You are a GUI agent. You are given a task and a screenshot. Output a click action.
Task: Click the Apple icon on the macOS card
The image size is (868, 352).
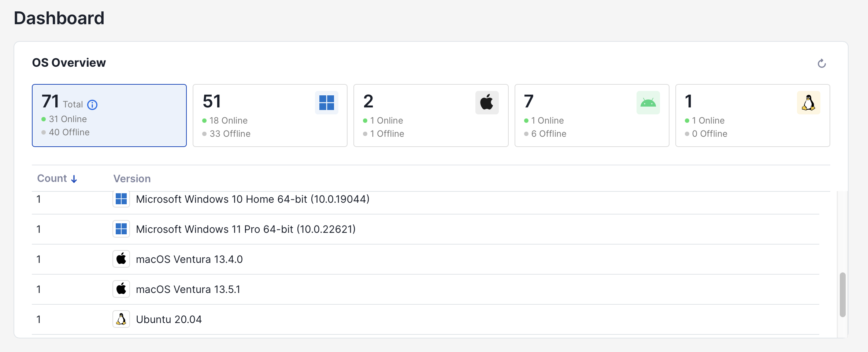pyautogui.click(x=487, y=102)
